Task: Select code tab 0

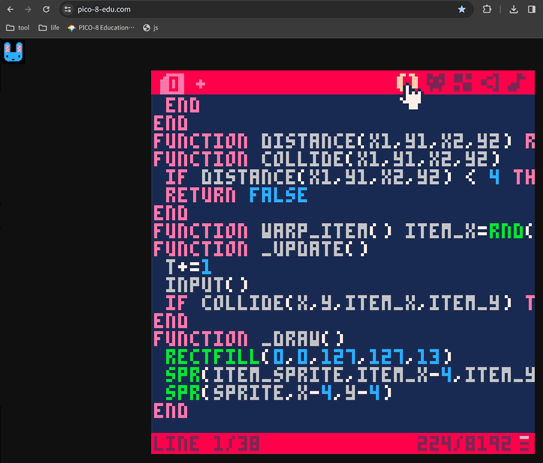Action: coord(172,84)
